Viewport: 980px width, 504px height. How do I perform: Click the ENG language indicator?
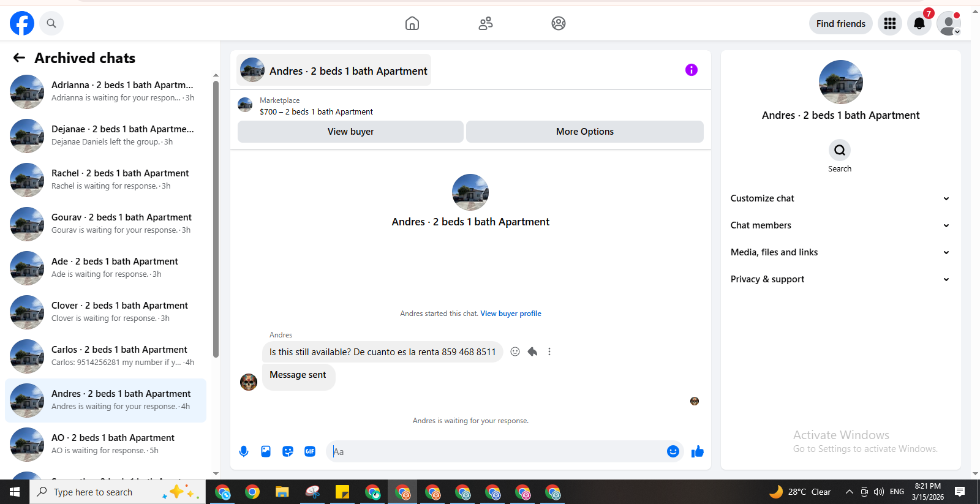click(897, 492)
